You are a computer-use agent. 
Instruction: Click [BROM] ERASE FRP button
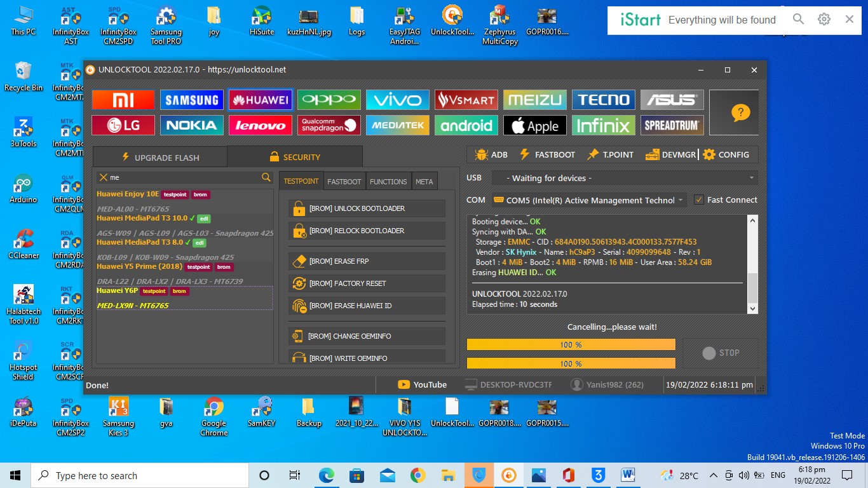point(367,261)
